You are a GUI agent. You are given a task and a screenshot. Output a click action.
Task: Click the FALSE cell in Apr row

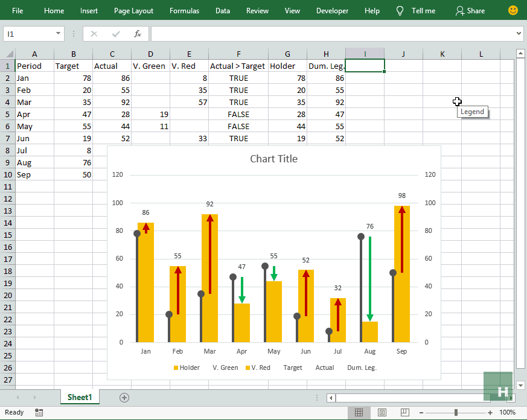click(x=238, y=114)
